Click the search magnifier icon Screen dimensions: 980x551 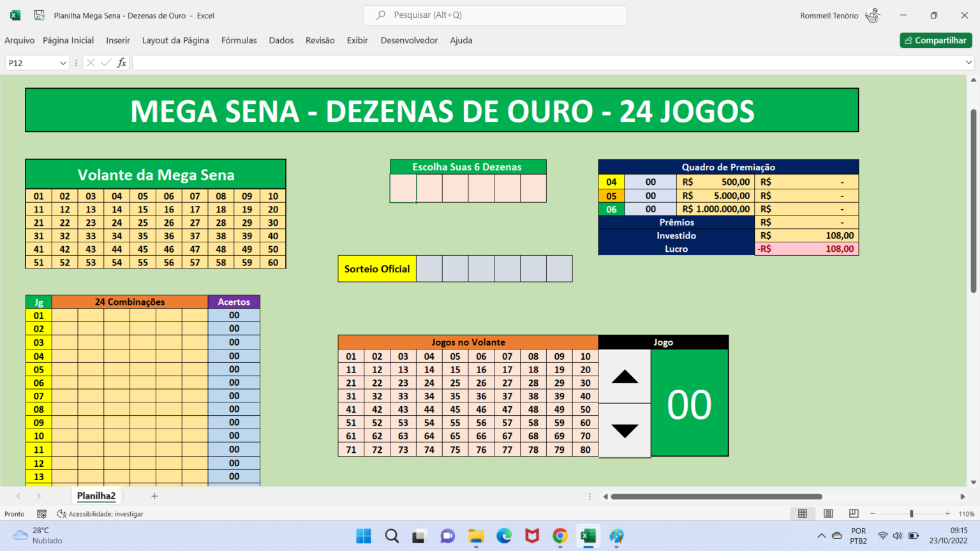(381, 15)
